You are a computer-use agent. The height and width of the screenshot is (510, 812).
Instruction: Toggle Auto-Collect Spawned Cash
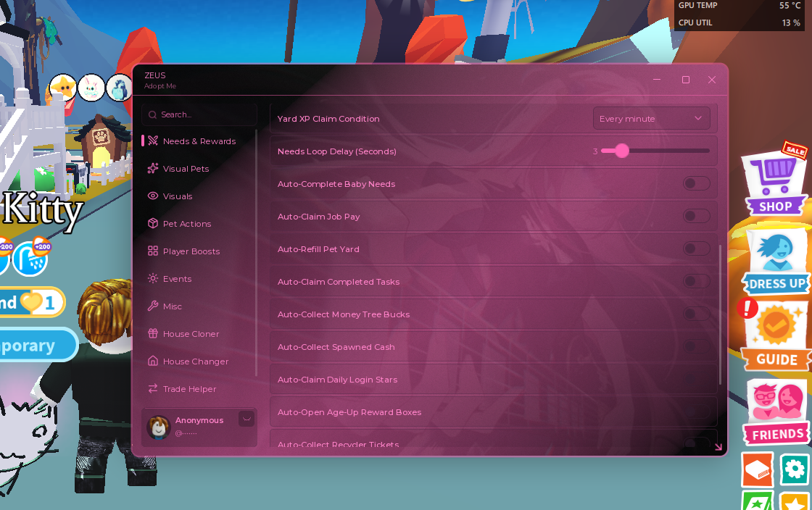pos(696,346)
